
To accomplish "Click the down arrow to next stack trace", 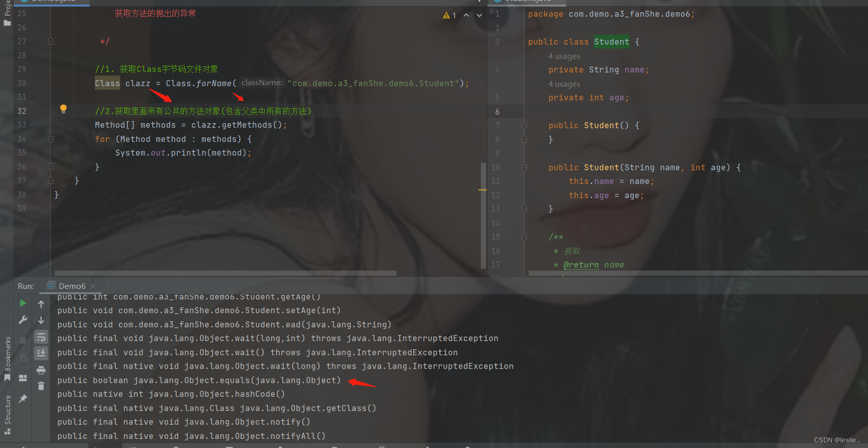I will [41, 320].
